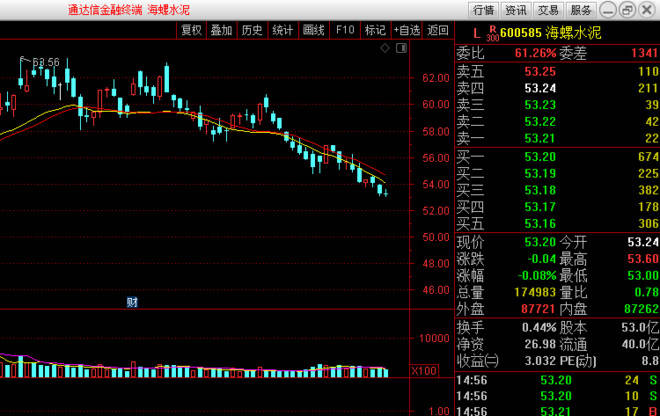Click the 财 financial marker icon
Image resolution: width=660 pixels, height=416 pixels.
point(131,301)
